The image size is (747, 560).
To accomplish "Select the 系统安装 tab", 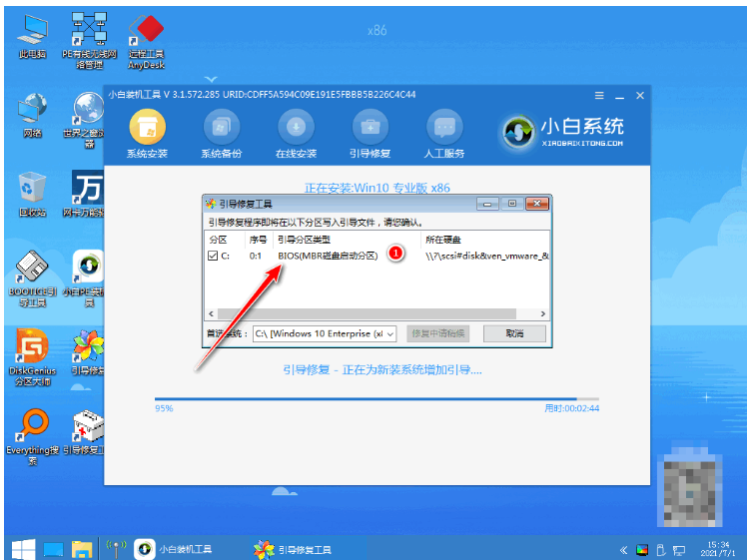I will (x=147, y=134).
